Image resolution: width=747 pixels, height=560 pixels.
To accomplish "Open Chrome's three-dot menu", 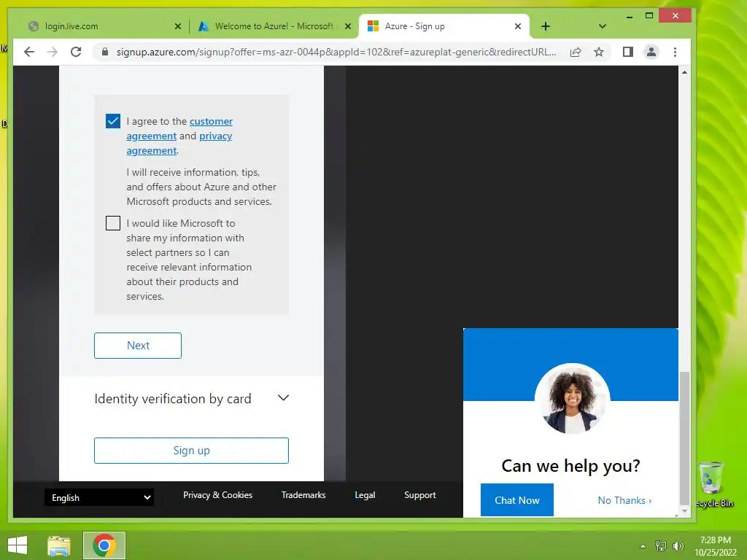I will (x=675, y=52).
